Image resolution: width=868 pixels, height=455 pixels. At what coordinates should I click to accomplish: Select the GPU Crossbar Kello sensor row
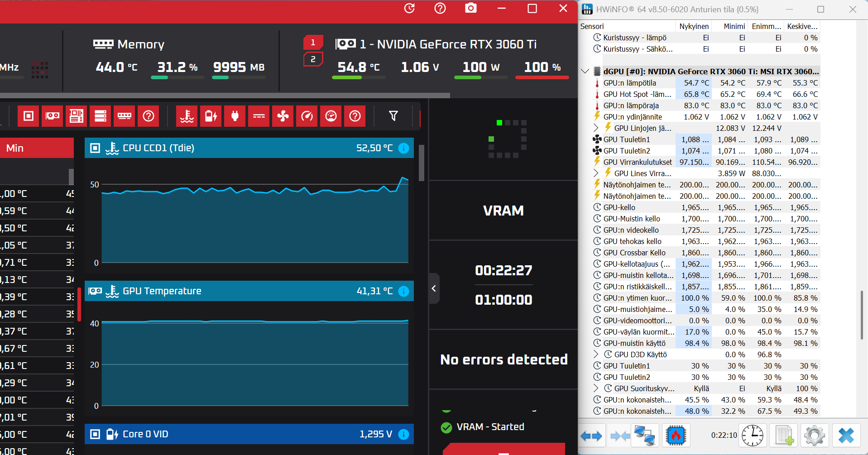pos(706,253)
